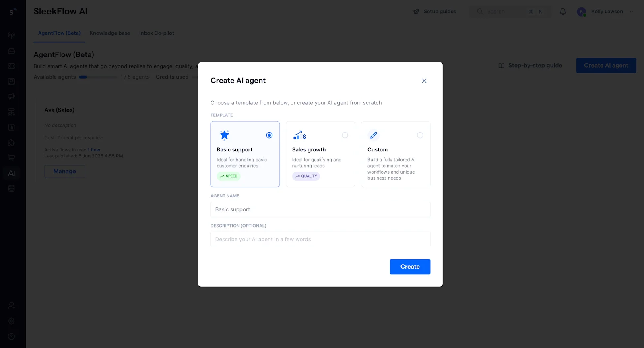Image resolution: width=644 pixels, height=348 pixels.
Task: Open the 1 flow link
Action: pos(94,150)
